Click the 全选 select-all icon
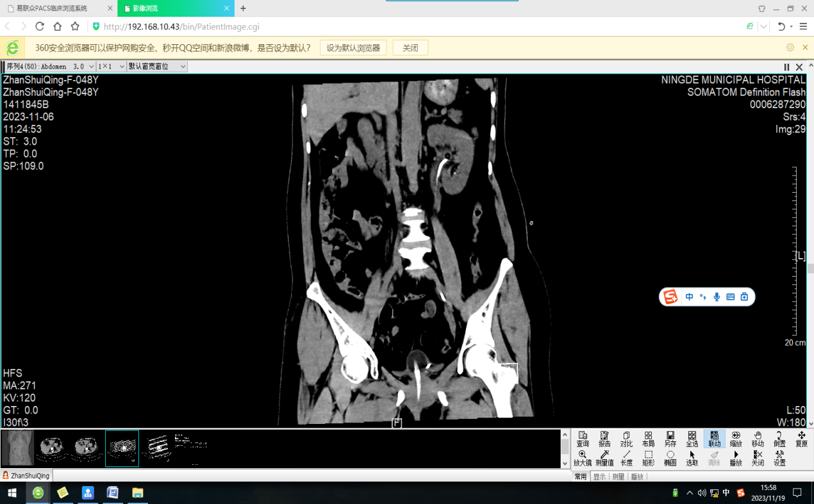The height and width of the screenshot is (504, 814). [692, 439]
